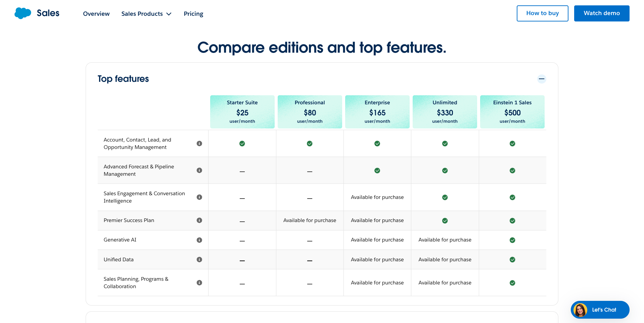Click the How to buy button

click(x=542, y=13)
